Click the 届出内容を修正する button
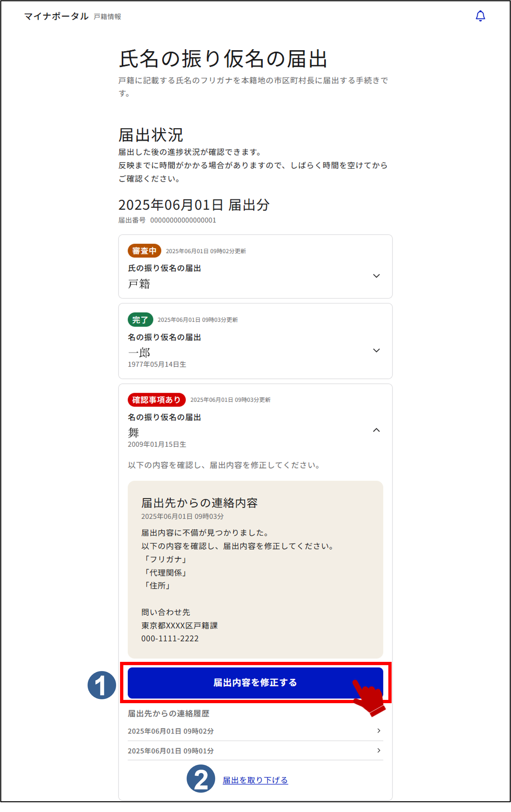The image size is (511, 812). pos(255,683)
